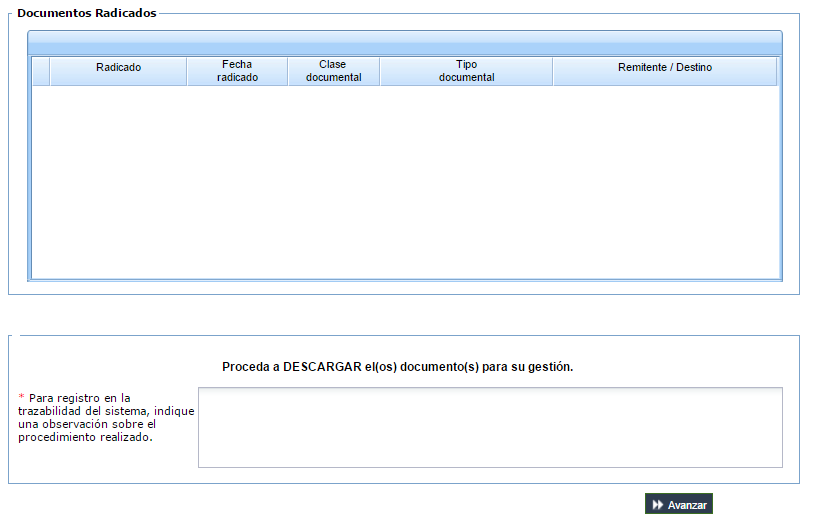
Task: Click inside the empty documents grid body
Action: (405, 181)
